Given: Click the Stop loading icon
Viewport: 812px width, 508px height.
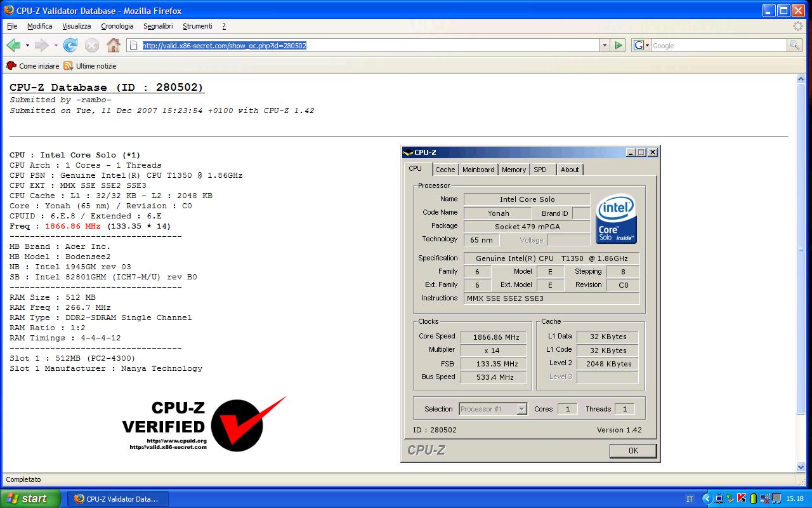Looking at the screenshot, I should [92, 45].
